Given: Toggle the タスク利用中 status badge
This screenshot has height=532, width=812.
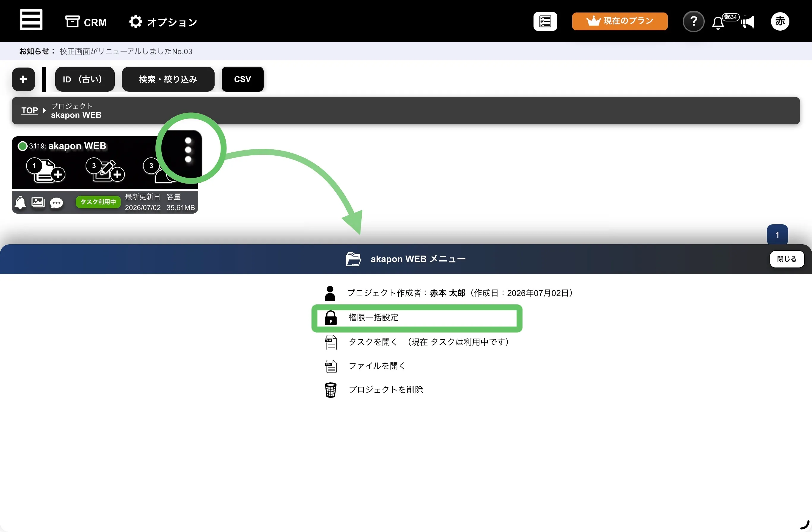Looking at the screenshot, I should pos(98,202).
